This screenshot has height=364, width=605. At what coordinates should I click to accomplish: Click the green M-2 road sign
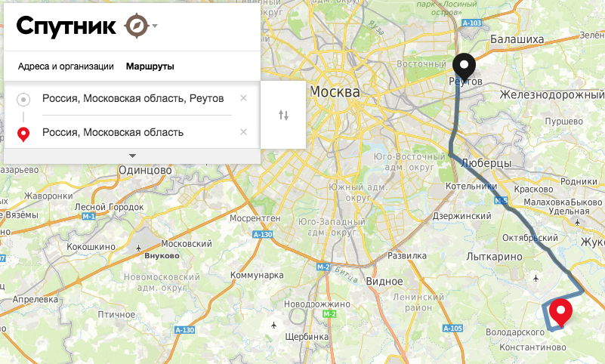pos(329,314)
